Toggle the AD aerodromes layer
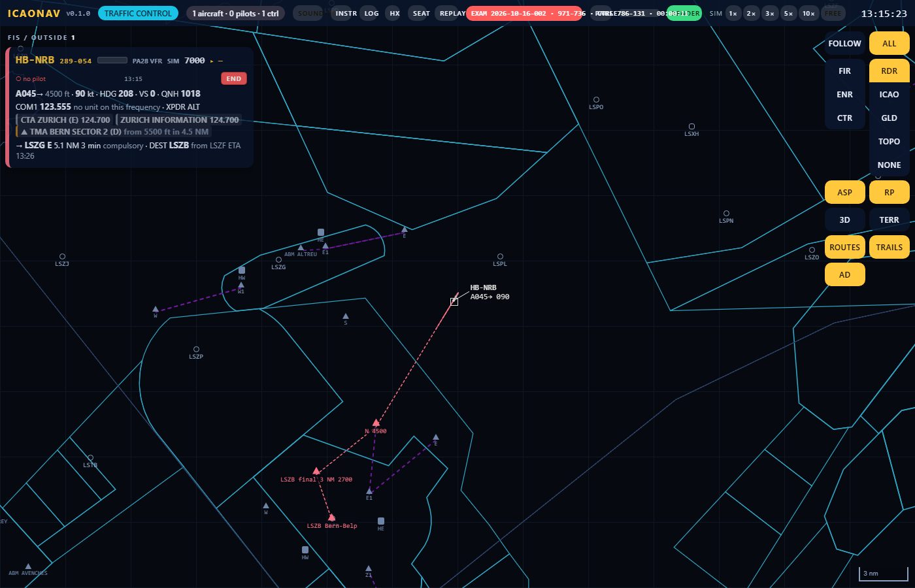This screenshot has height=588, width=915. (x=844, y=275)
